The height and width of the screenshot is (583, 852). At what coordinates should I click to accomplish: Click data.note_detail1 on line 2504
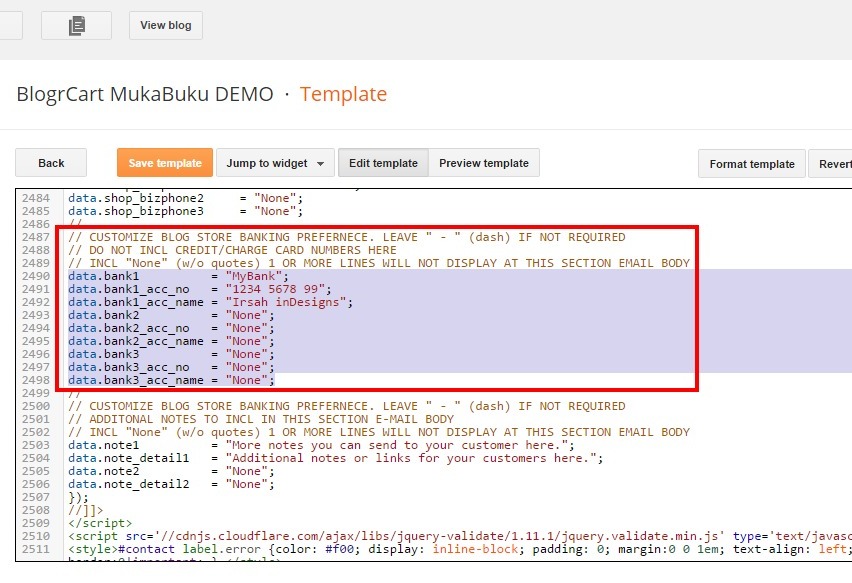coord(129,459)
